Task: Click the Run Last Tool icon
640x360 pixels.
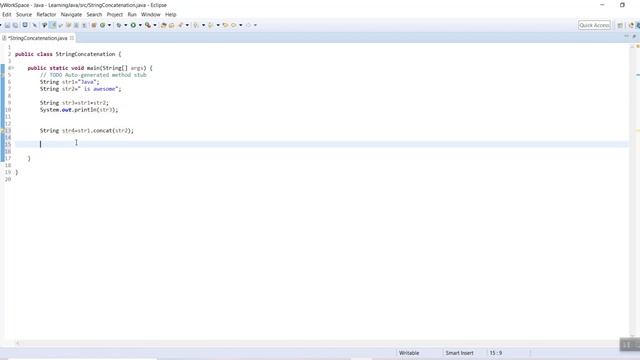Action: [x=148, y=25]
